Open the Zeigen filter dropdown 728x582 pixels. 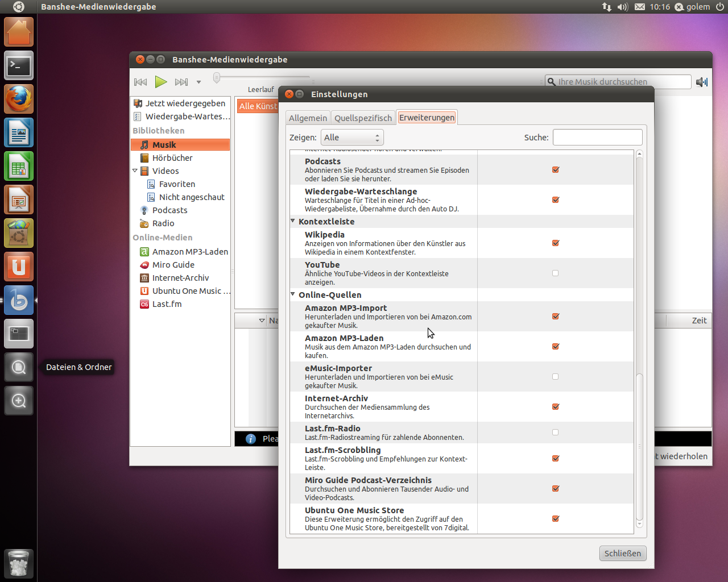pos(351,137)
